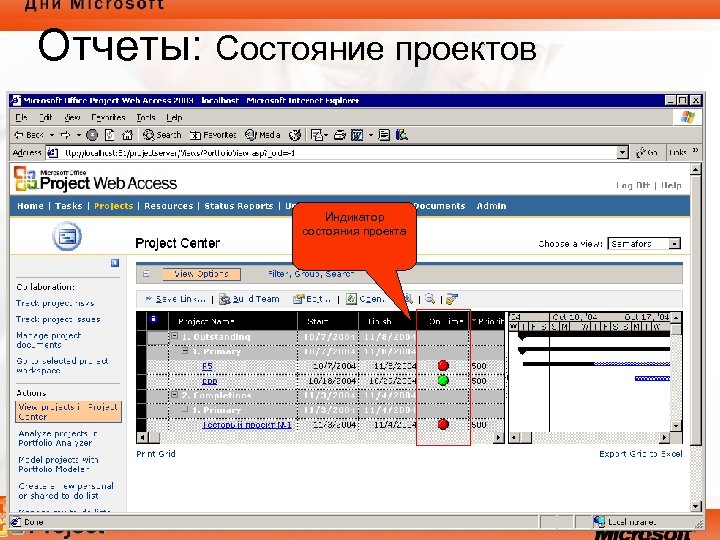Open the Choose a view dropdown
The height and width of the screenshot is (540, 720).
[674, 244]
